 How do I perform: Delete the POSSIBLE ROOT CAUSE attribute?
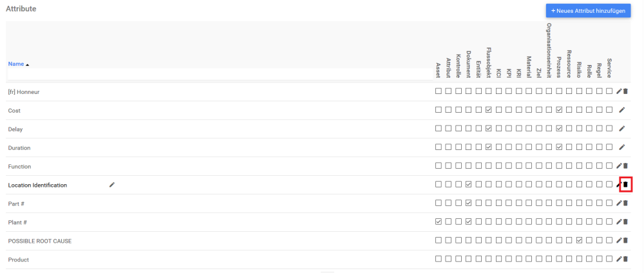point(625,241)
